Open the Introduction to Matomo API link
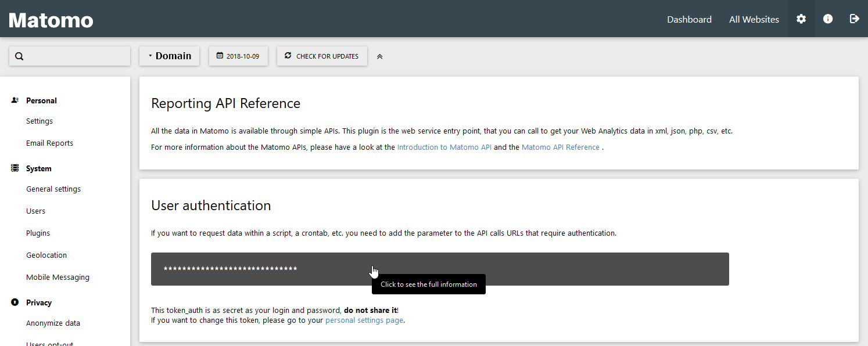 444,147
